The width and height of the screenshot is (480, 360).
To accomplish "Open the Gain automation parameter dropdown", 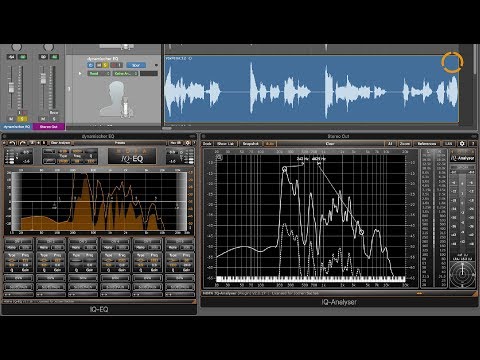I will coord(126,73).
